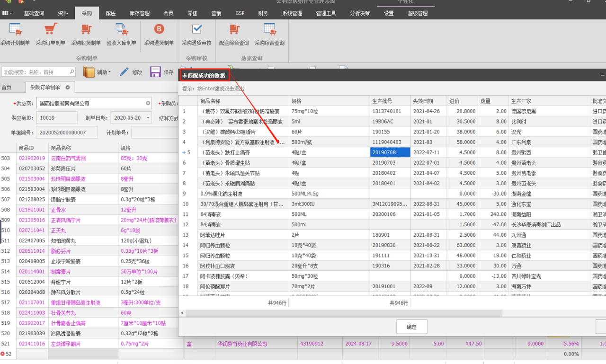
Task: Select row 阿胶补血口服液 in dialog
Action: 392,266
